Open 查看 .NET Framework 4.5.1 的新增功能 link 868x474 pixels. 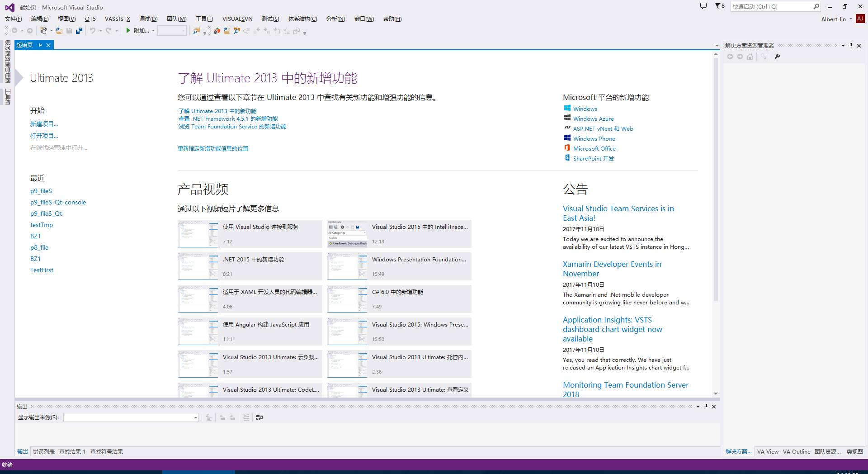pos(228,119)
